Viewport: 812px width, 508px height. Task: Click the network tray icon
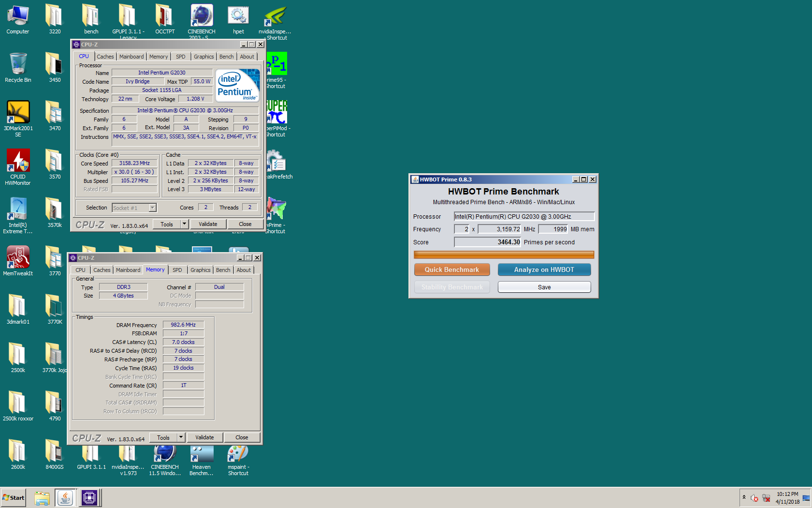point(766,498)
